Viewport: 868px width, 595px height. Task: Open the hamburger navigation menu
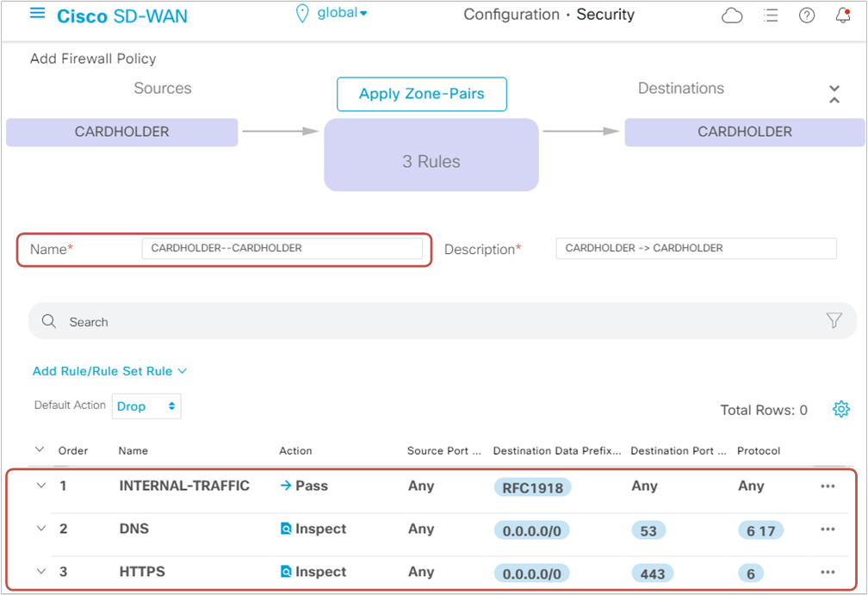(x=35, y=14)
